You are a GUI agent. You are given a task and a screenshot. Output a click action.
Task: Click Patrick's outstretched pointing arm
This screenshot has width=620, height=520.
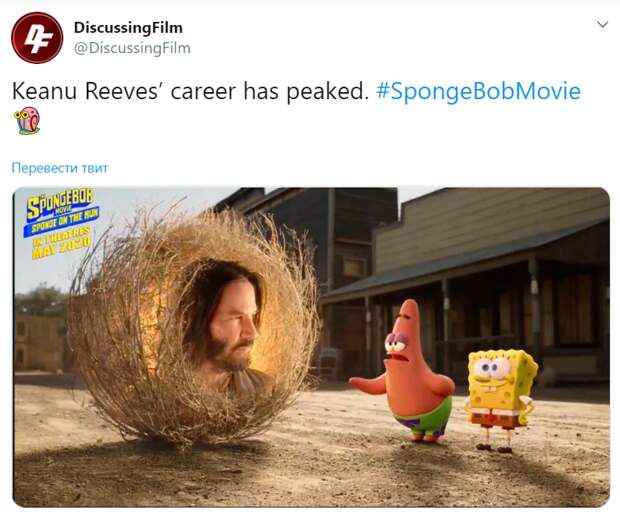pyautogui.click(x=368, y=385)
